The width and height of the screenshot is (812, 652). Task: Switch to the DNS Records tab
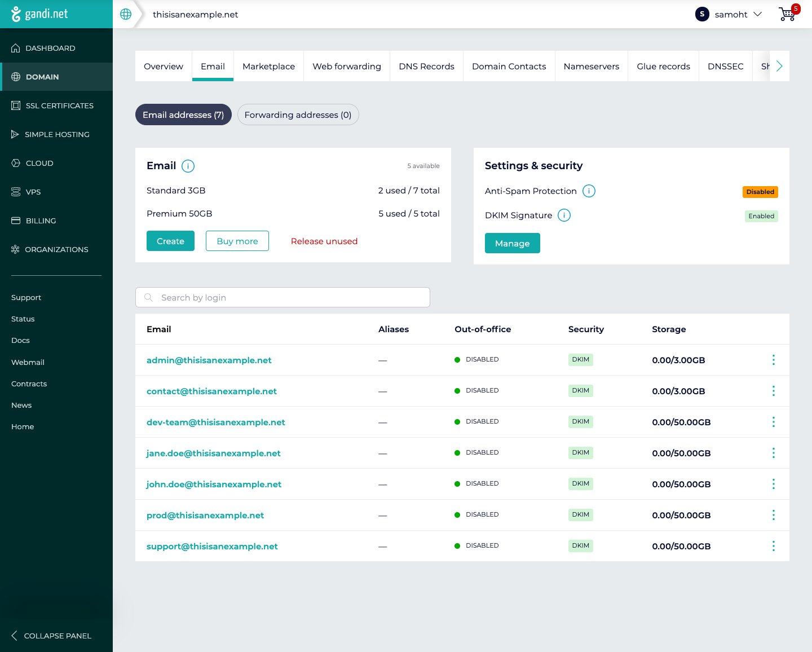coord(426,66)
